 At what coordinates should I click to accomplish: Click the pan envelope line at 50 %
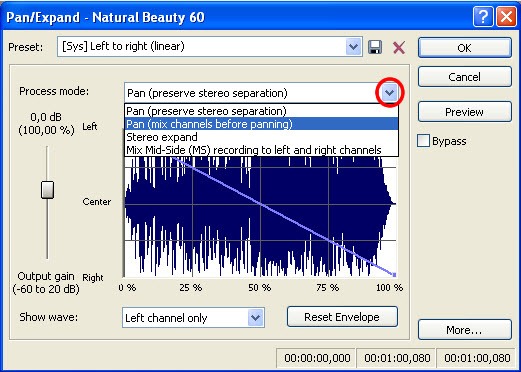click(x=261, y=204)
